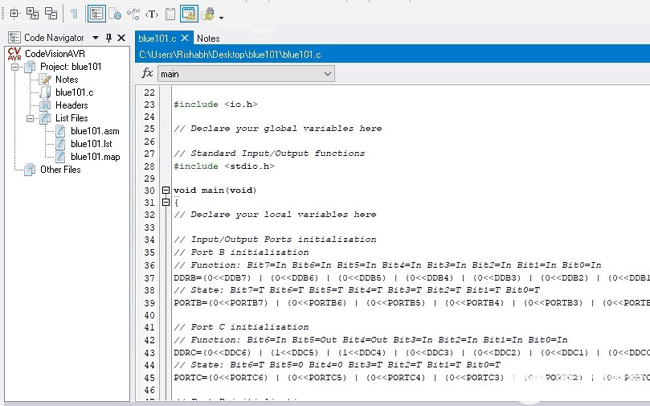Collapse the List Files tree node

pyautogui.click(x=30, y=118)
